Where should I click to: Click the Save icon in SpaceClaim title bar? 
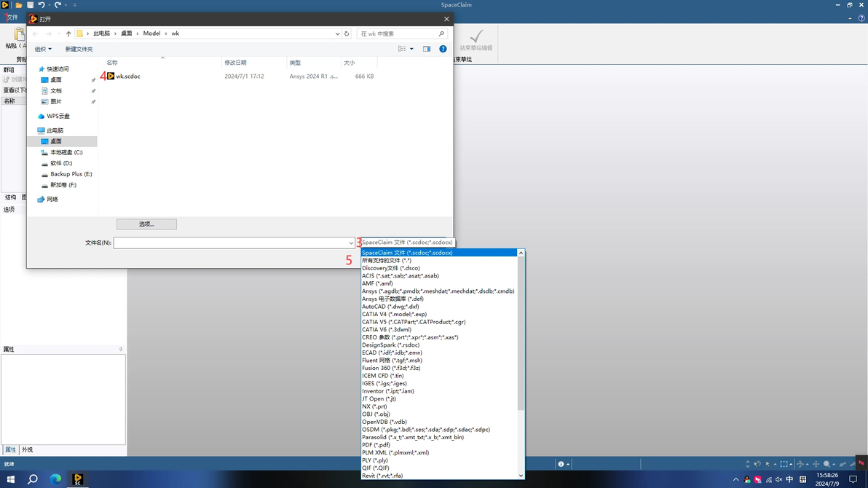(30, 5)
